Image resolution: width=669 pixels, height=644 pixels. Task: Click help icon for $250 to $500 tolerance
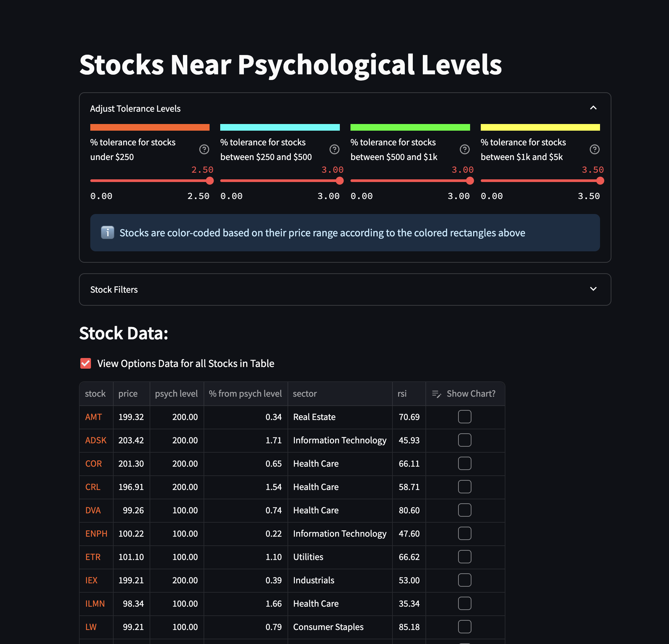(334, 149)
